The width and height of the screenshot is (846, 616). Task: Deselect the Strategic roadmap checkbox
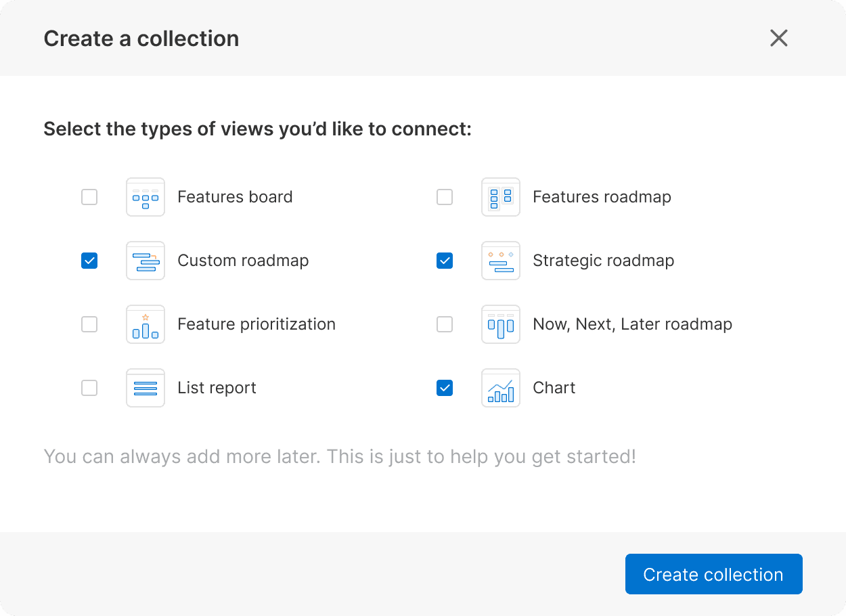point(445,261)
